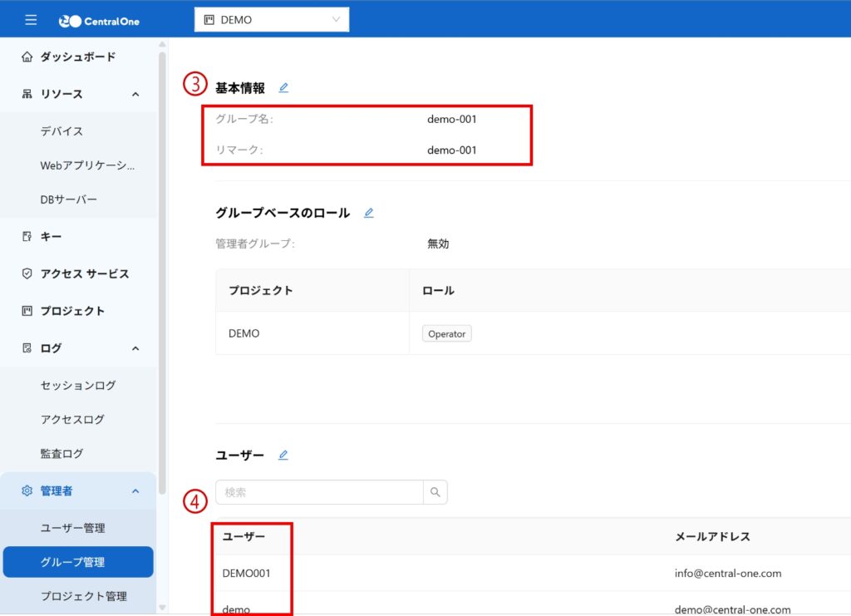The height and width of the screenshot is (616, 851).
Task: Open セッションログ page
Action: coord(78,386)
